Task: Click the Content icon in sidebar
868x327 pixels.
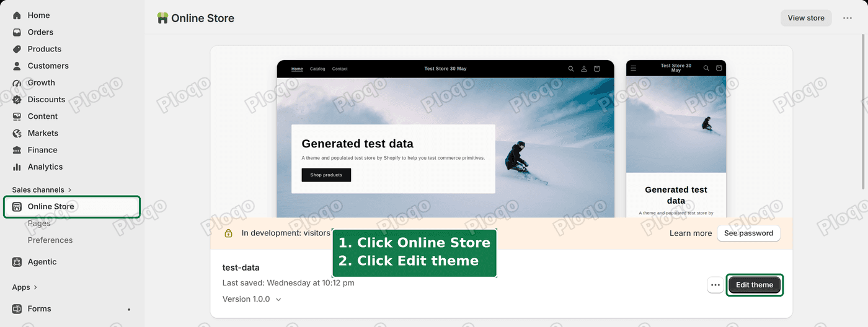Action: tap(17, 116)
